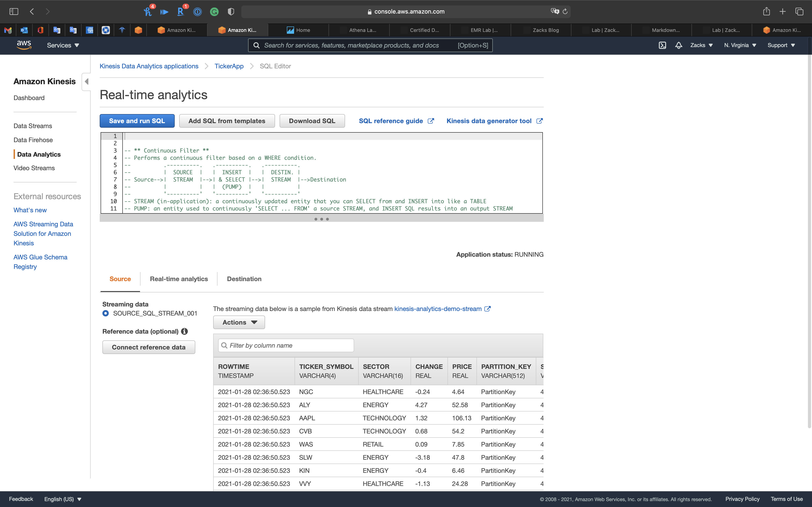Click the SQL editor resize handle dots
Image resolution: width=812 pixels, height=507 pixels.
pyautogui.click(x=321, y=219)
